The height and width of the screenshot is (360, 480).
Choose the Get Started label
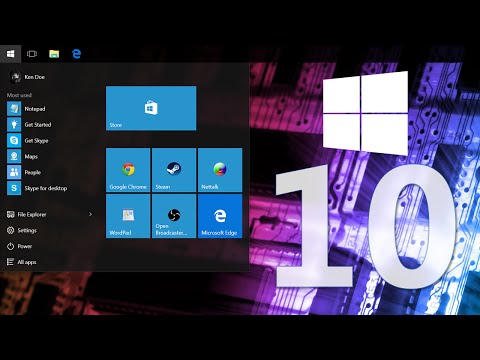(x=38, y=125)
